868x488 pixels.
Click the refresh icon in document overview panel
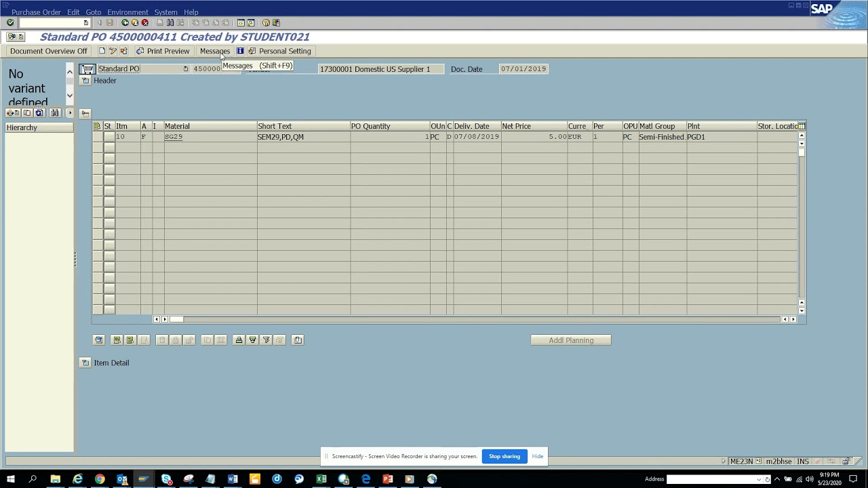(39, 113)
